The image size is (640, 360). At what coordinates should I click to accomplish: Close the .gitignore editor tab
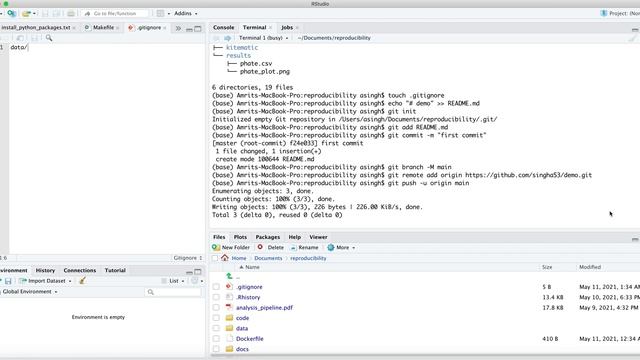pos(165,28)
